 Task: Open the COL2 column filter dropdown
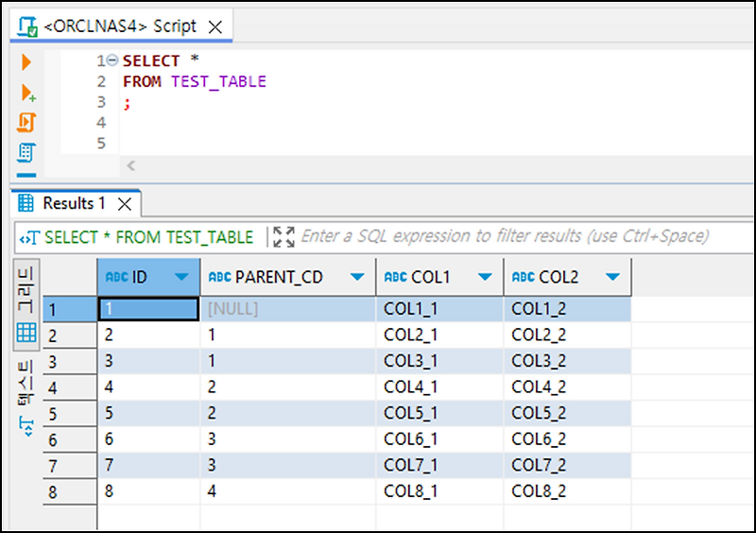click(x=612, y=277)
